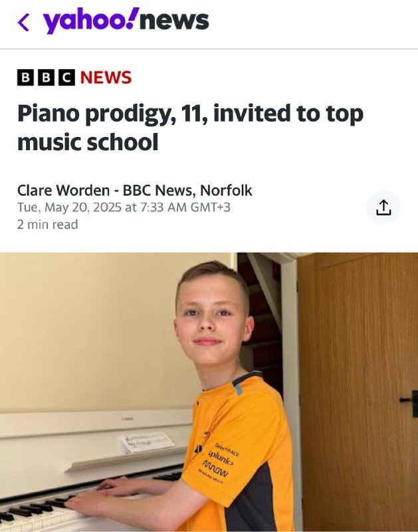418x532 pixels.
Task: Click the wooden door in the photo
Action: point(358,392)
